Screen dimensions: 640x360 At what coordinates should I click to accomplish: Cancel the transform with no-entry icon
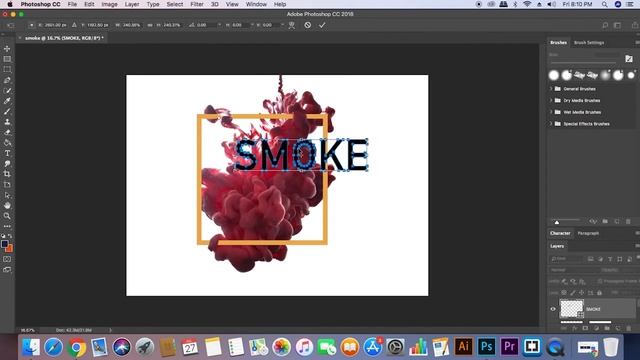pos(308,25)
